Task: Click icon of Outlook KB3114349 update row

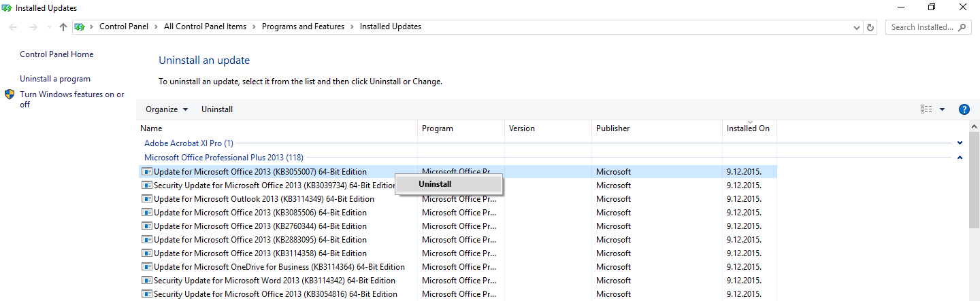Action: 146,199
